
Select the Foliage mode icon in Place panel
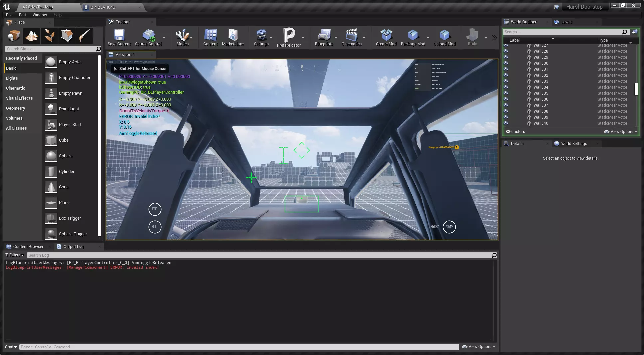49,36
